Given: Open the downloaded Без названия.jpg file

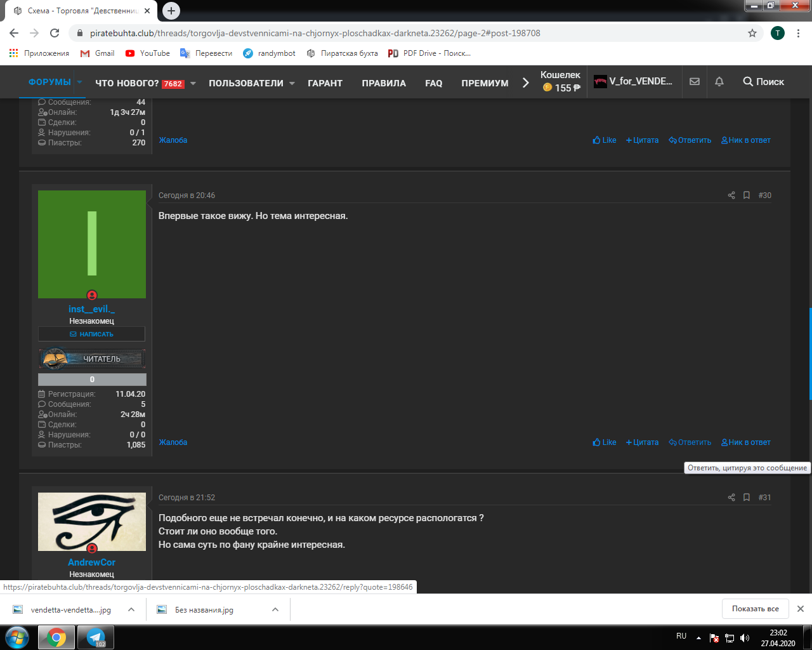Looking at the screenshot, I should [204, 609].
